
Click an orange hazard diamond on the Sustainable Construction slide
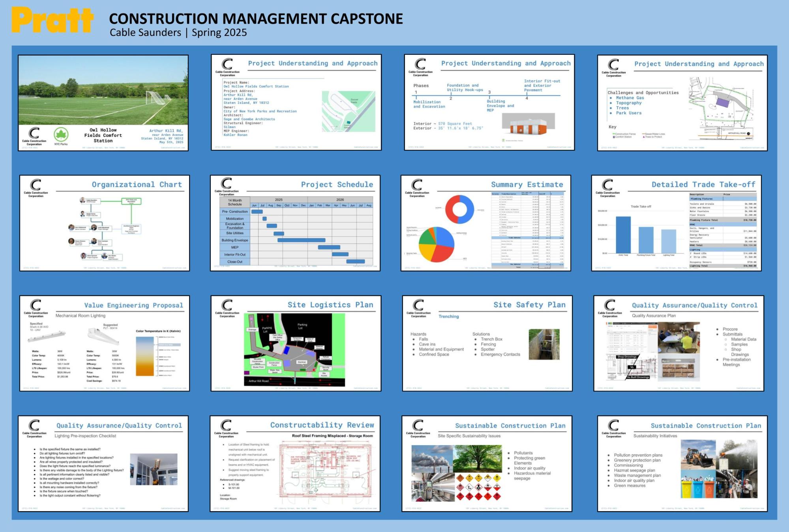pyautogui.click(x=460, y=478)
